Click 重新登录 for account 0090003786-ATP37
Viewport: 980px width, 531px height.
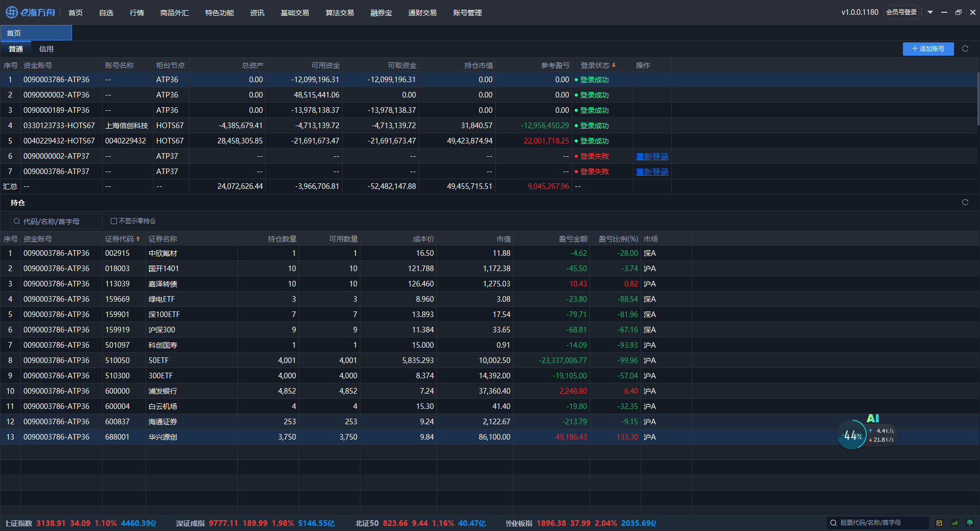click(x=652, y=172)
